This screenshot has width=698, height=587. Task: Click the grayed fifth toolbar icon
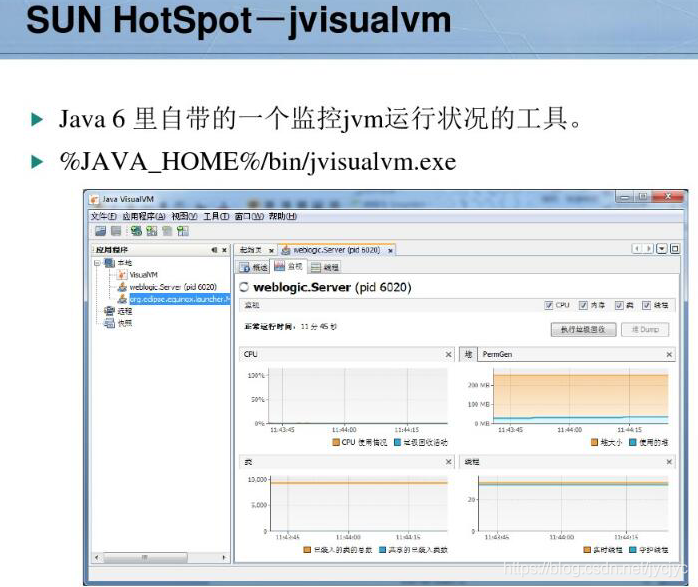pos(167,231)
